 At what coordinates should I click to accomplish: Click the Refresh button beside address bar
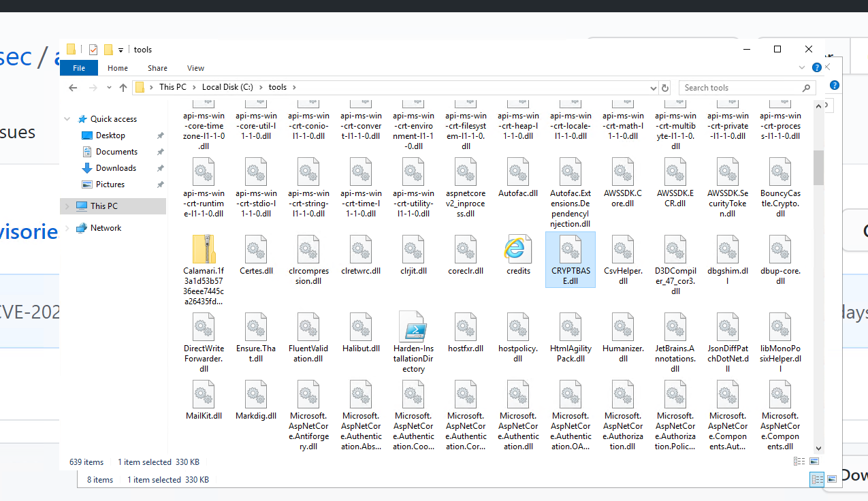point(665,87)
